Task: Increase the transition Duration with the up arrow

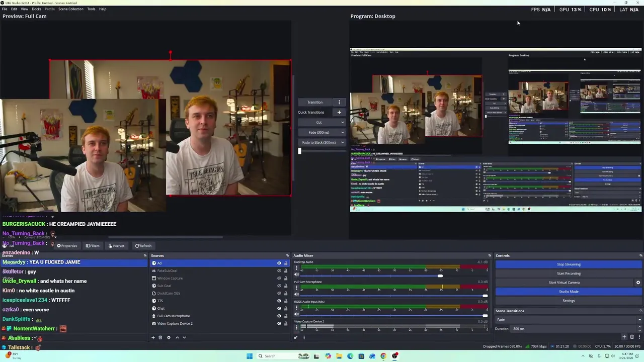Action: coord(639,327)
